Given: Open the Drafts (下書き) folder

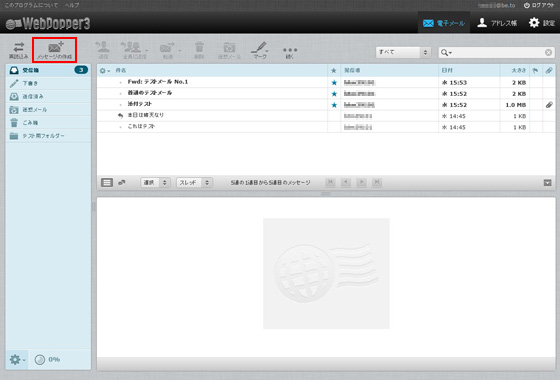Looking at the screenshot, I should coord(48,83).
